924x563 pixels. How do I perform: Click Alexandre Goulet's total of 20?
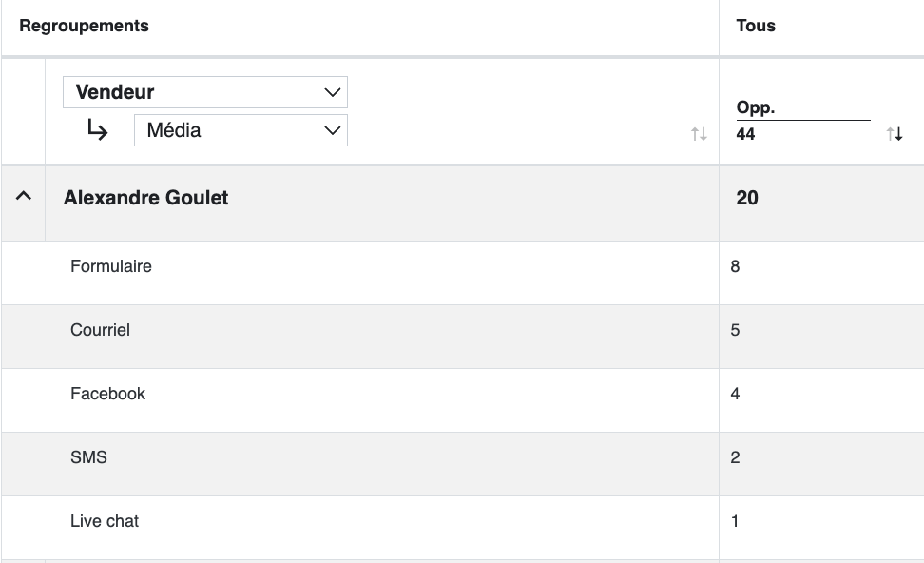(x=746, y=198)
